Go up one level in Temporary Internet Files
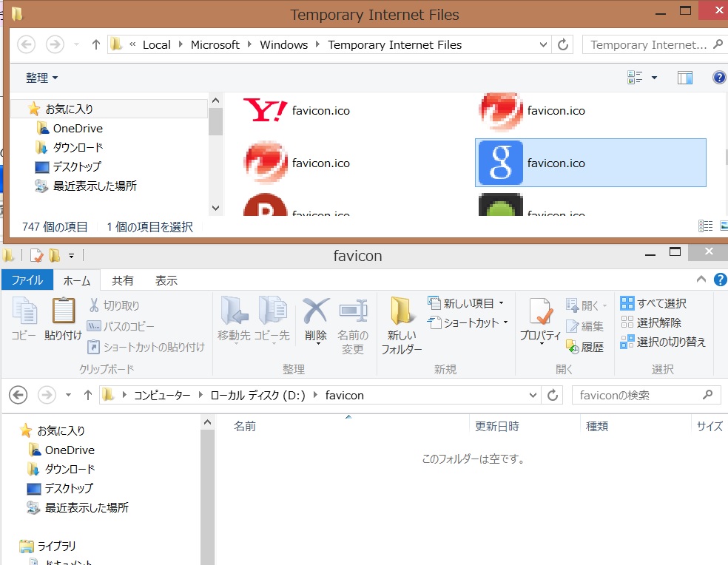The width and height of the screenshot is (728, 565). [x=96, y=44]
